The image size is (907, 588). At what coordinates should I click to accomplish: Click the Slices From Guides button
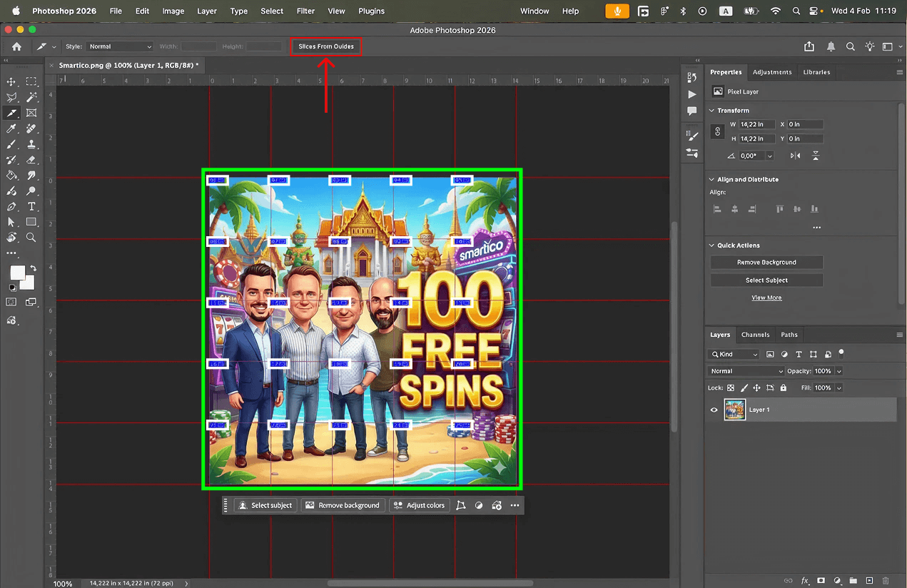[x=326, y=46]
